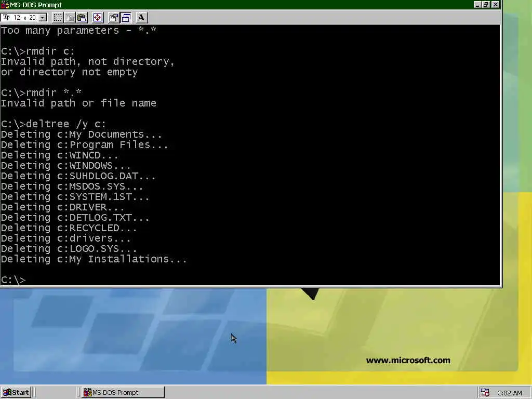
Task: Click the "Deleting c:DETLOG.TXT..." line
Action: (x=75, y=218)
